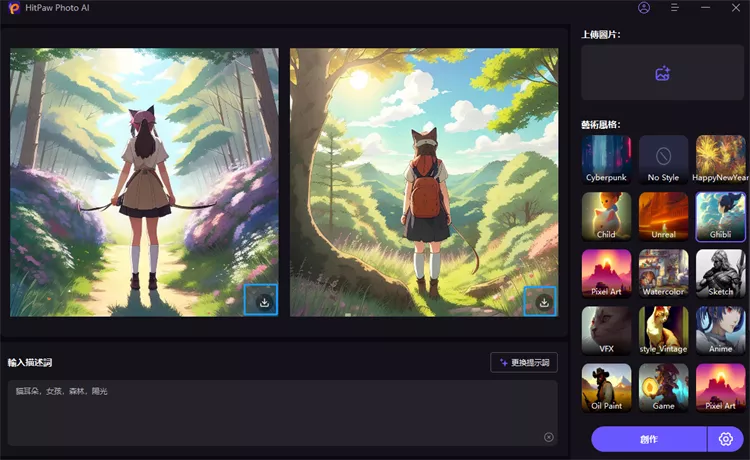The image size is (750, 460).
Task: Open settings gear next to 創作 button
Action: (726, 439)
